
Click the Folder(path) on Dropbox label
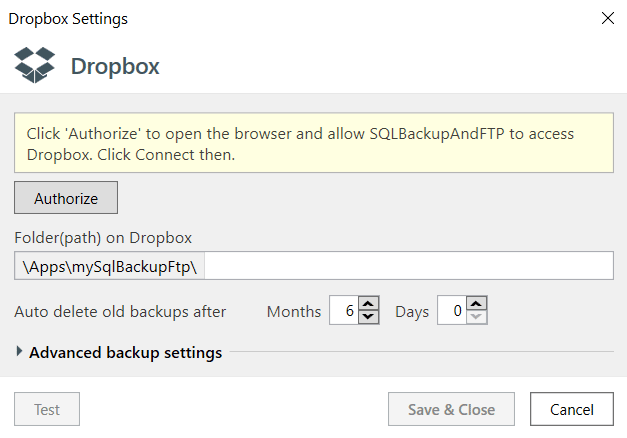[x=103, y=238]
